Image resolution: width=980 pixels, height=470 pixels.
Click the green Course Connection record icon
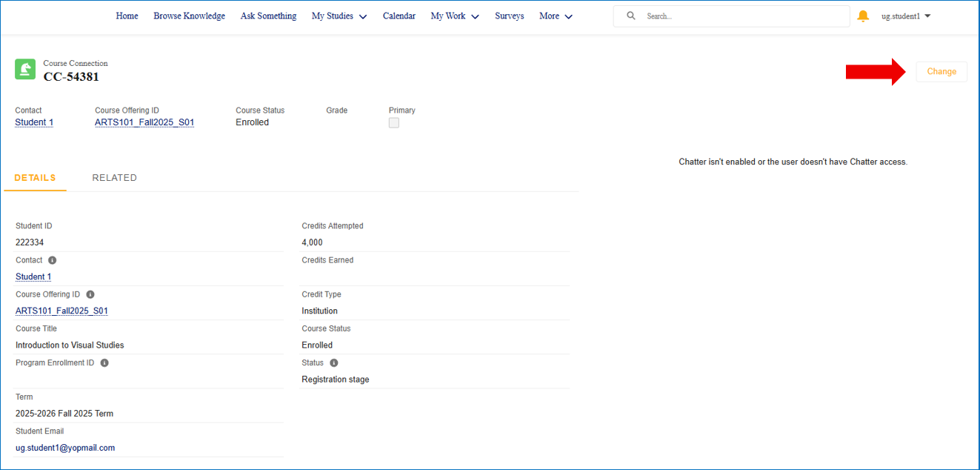[x=24, y=69]
